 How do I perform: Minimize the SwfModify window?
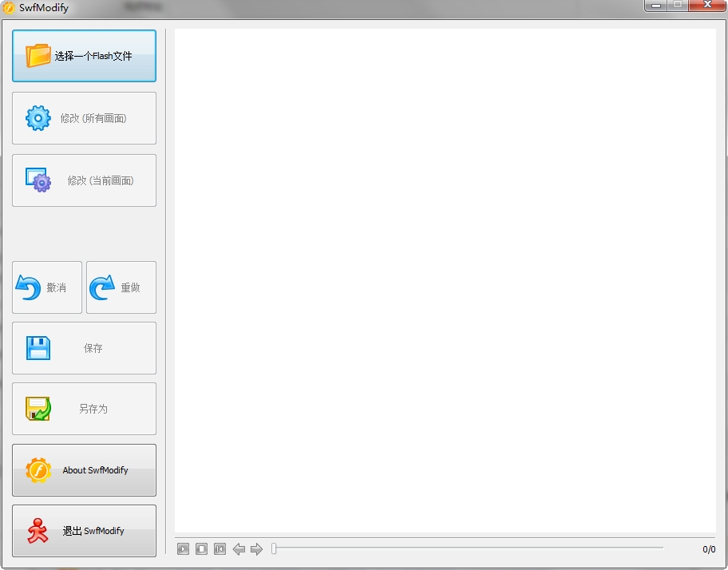[x=656, y=6]
